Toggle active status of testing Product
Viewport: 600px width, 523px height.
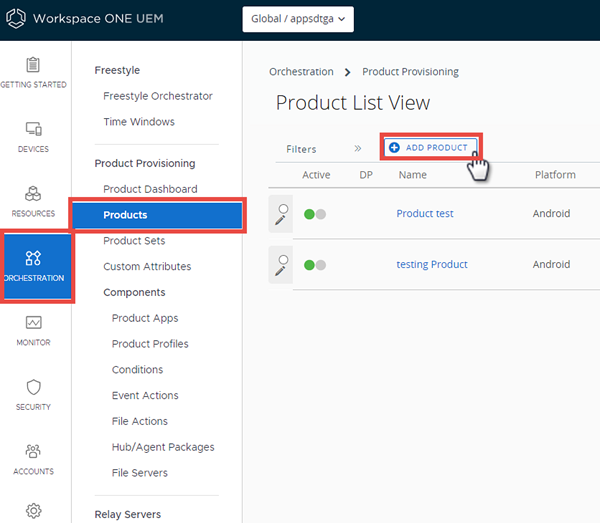315,265
